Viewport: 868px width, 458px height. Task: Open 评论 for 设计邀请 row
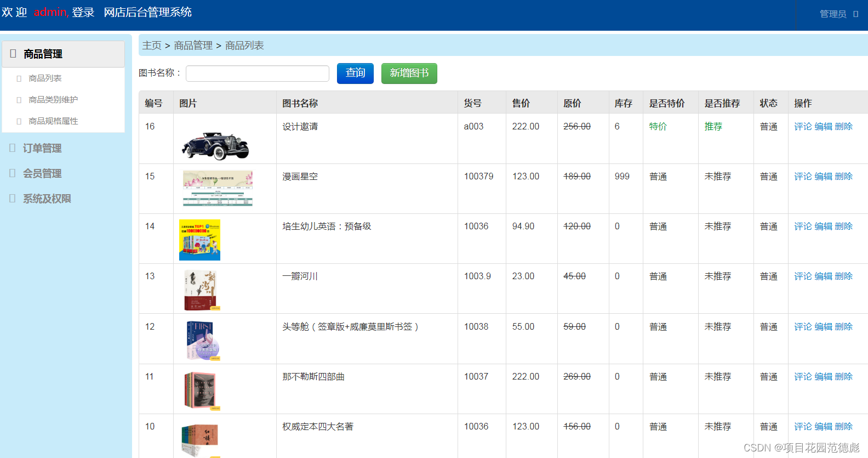(803, 127)
